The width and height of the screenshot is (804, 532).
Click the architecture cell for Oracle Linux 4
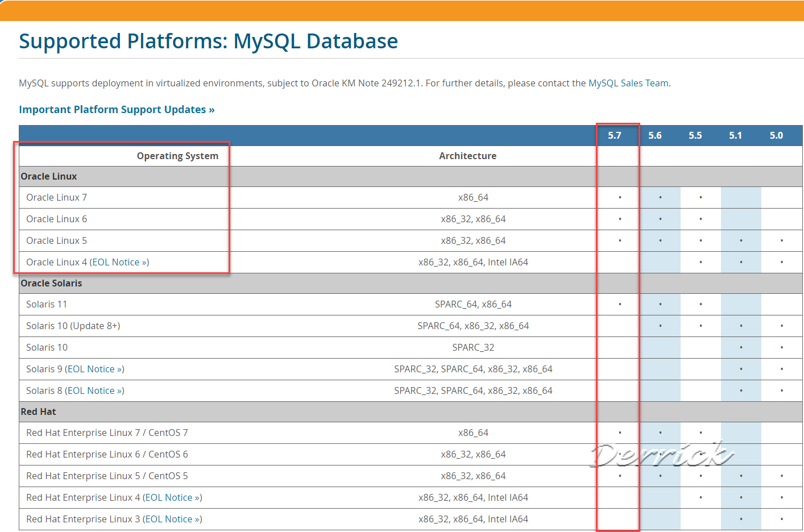pos(473,262)
